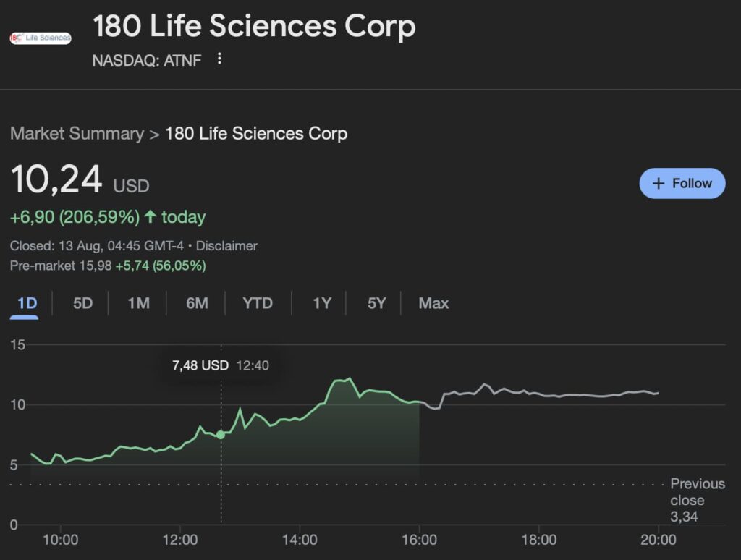
Task: Show the 6M chart range
Action: pyautogui.click(x=197, y=303)
